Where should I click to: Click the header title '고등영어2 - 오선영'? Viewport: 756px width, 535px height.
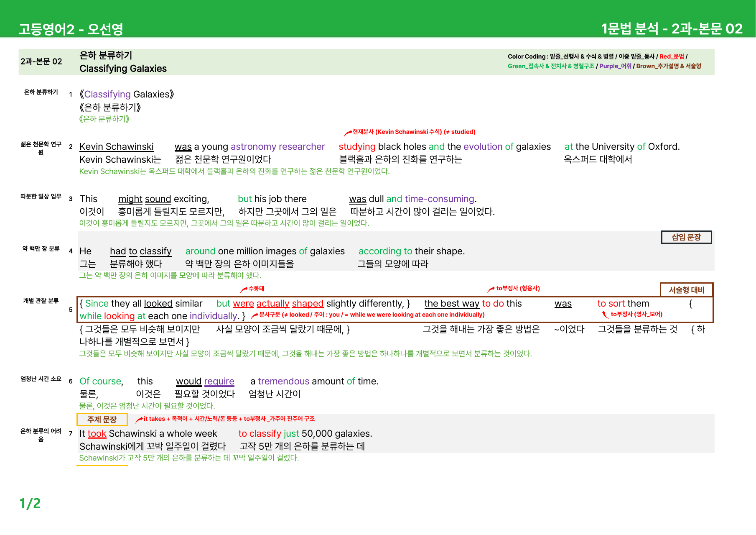pos(71,29)
